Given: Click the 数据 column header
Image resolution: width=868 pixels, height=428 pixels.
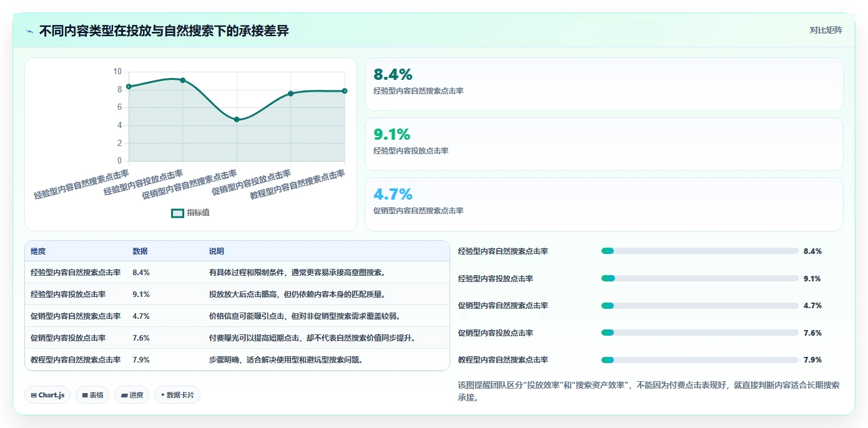Looking at the screenshot, I should point(140,251).
